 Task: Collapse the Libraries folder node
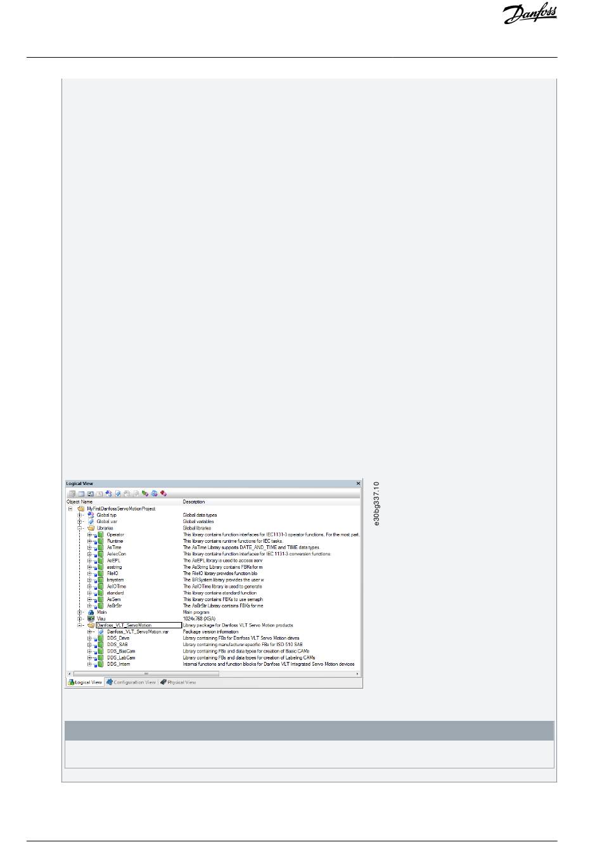coord(80,528)
